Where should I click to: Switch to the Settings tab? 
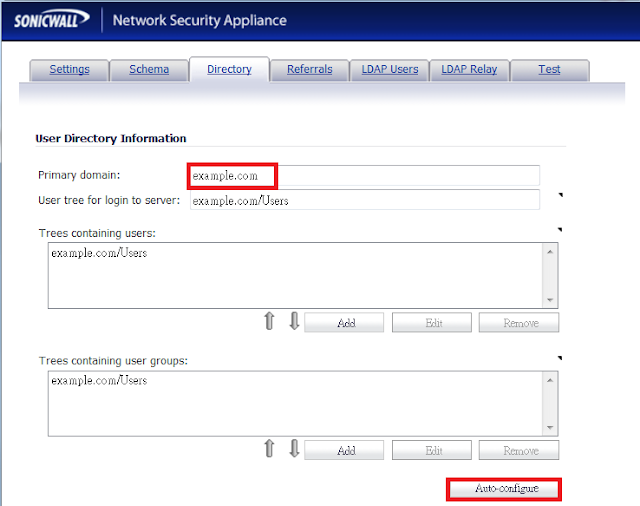pos(69,70)
